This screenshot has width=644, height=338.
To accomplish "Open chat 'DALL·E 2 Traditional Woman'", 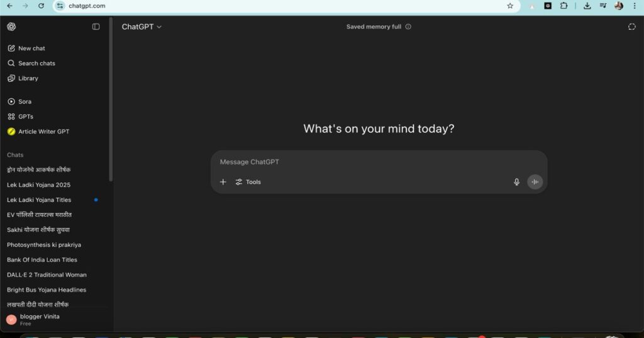I will tap(47, 275).
